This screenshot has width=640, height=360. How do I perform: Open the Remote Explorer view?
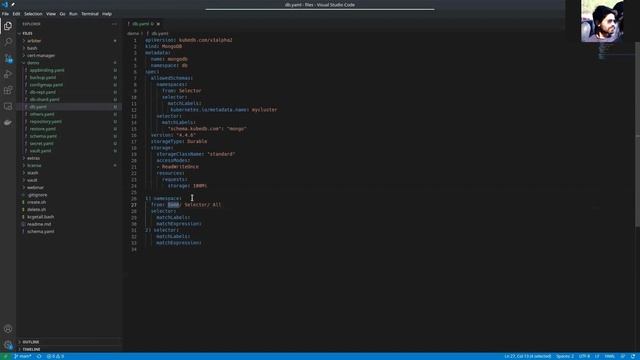(x=8, y=107)
